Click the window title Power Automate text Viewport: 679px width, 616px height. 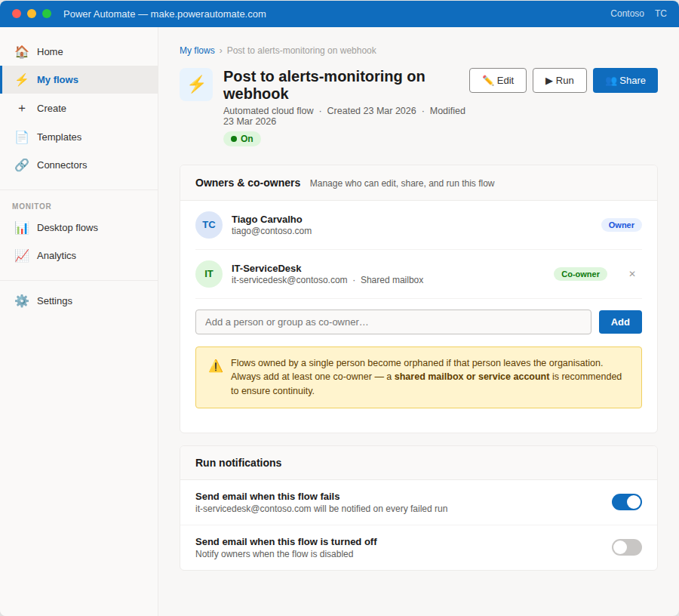tap(164, 14)
